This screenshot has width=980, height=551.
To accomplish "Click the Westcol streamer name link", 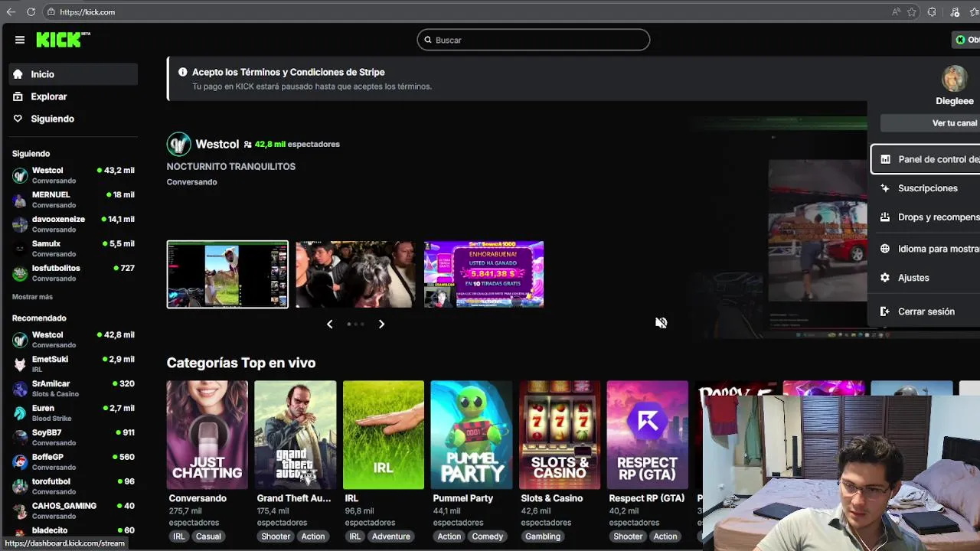I will click(x=217, y=144).
